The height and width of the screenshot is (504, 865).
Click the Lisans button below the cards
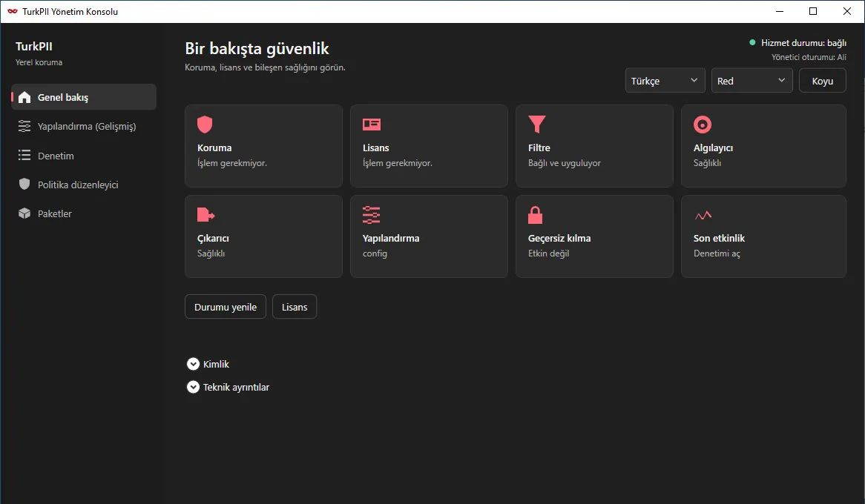(x=295, y=307)
